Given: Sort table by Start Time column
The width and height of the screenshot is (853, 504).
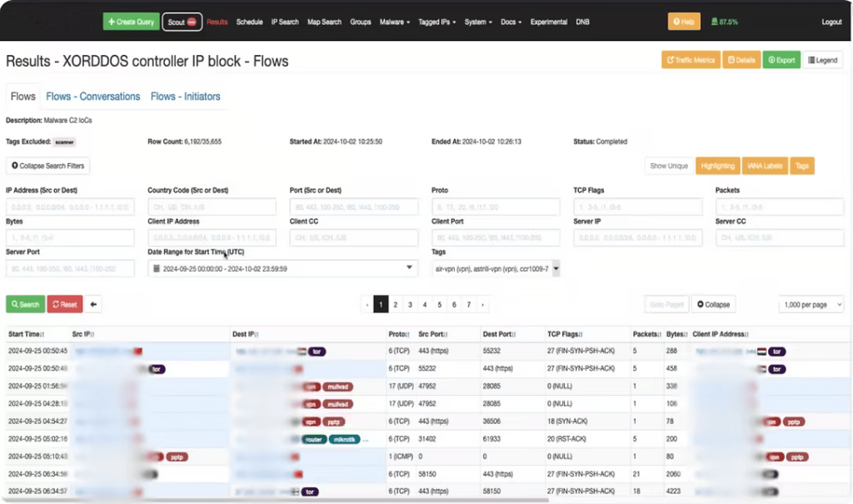Looking at the screenshot, I should point(27,334).
